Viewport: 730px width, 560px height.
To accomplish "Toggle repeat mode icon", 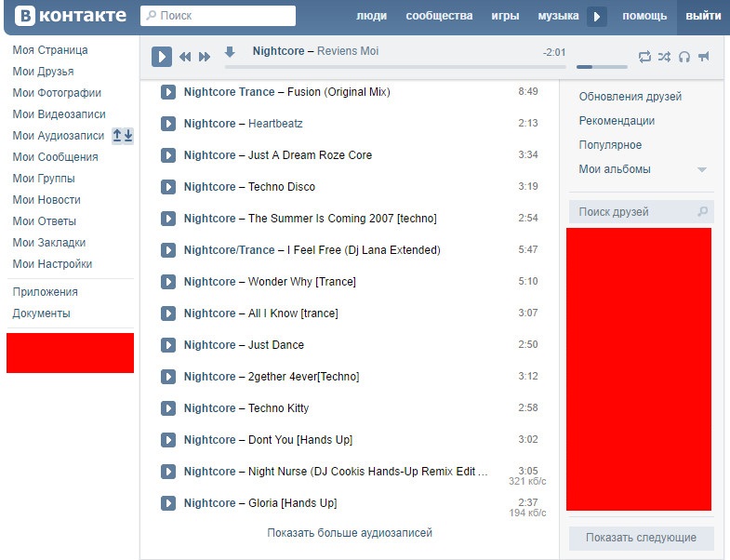I will point(644,57).
